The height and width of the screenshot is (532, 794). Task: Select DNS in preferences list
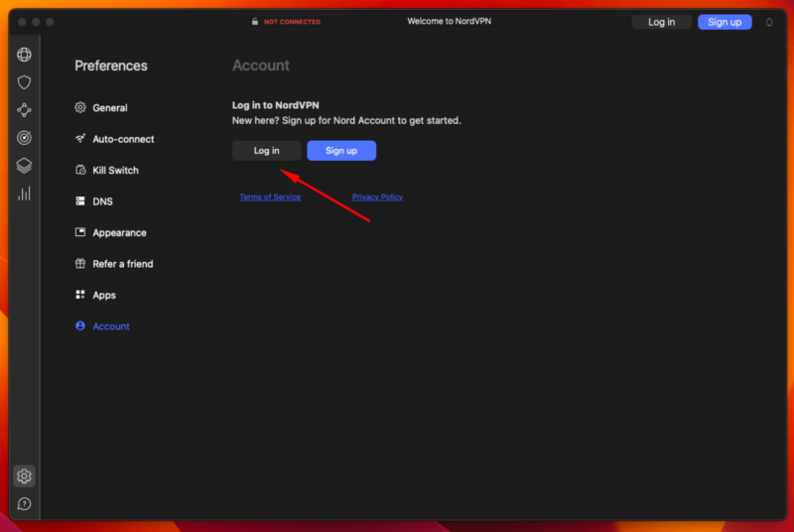coord(102,201)
